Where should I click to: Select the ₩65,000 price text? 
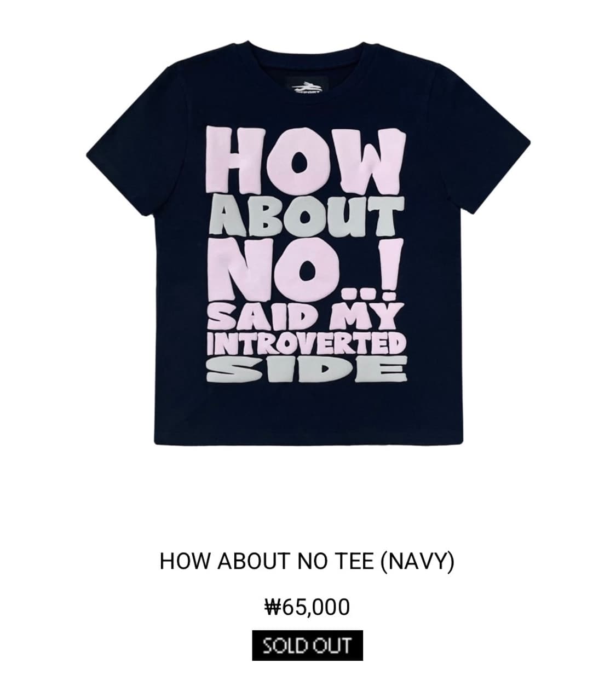[x=307, y=607]
